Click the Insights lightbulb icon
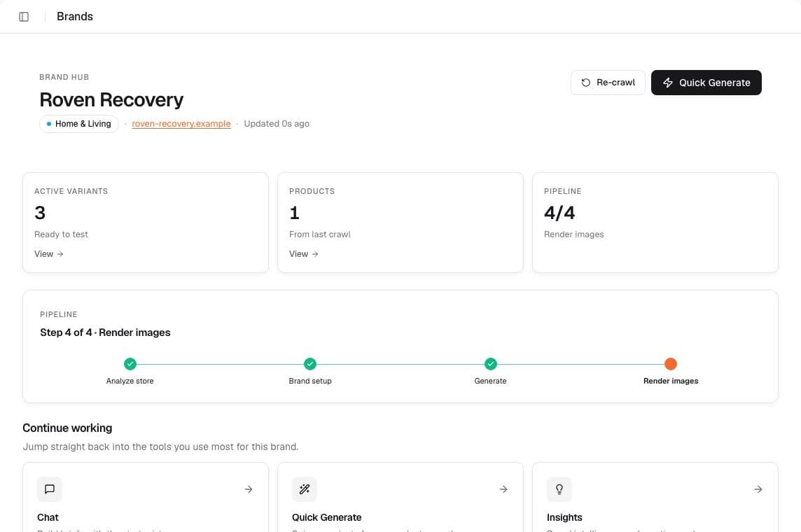 [x=559, y=489]
